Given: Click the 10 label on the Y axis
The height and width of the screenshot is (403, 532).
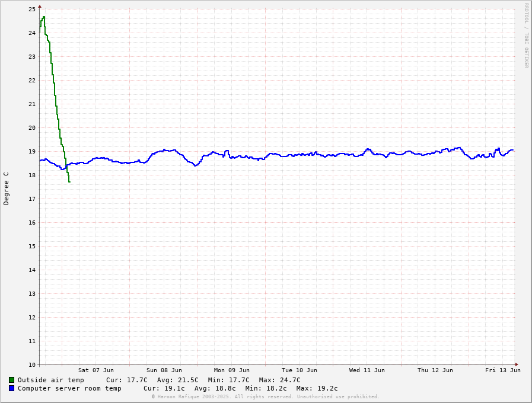Looking at the screenshot, I should 32,364.
